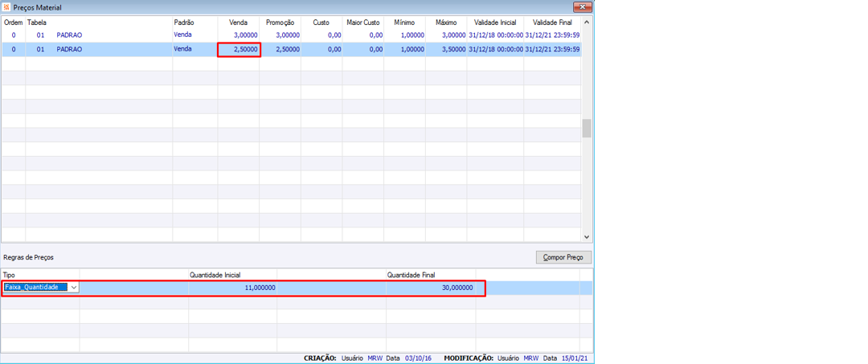Viewport: 868px width, 364px height.
Task: Select Máximo cell showing 3,00000
Action: 446,35
